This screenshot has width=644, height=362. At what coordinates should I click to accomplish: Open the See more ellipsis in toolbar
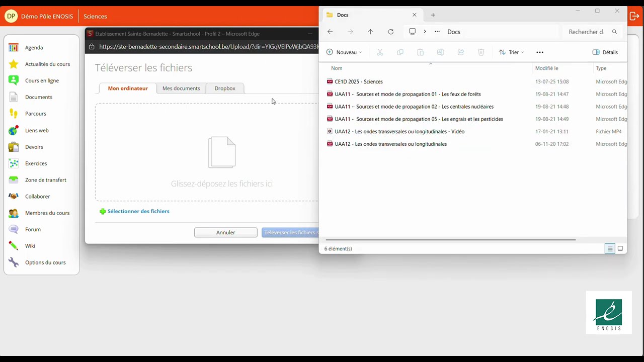540,52
